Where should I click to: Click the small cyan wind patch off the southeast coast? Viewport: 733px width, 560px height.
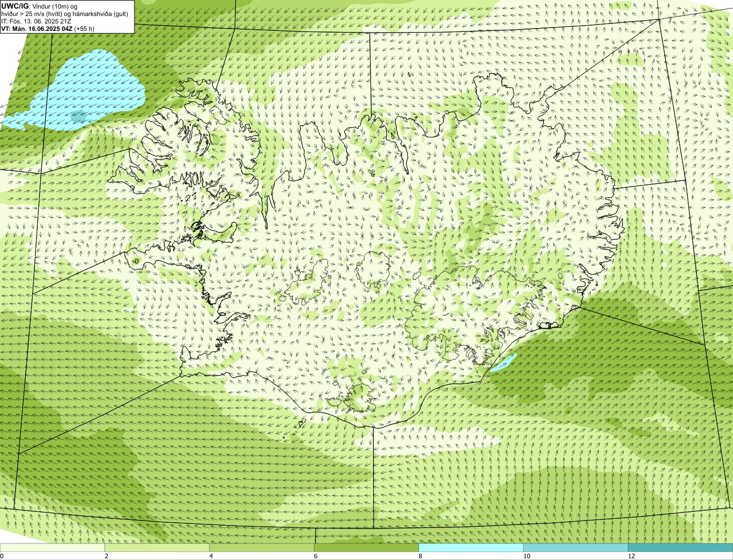point(503,362)
